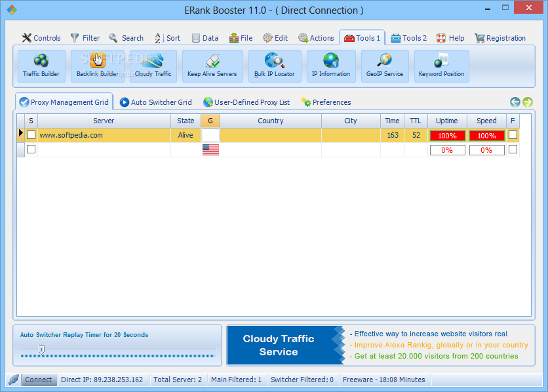This screenshot has width=548, height=392.
Task: Open the Filter menu tab
Action: pyautogui.click(x=85, y=38)
